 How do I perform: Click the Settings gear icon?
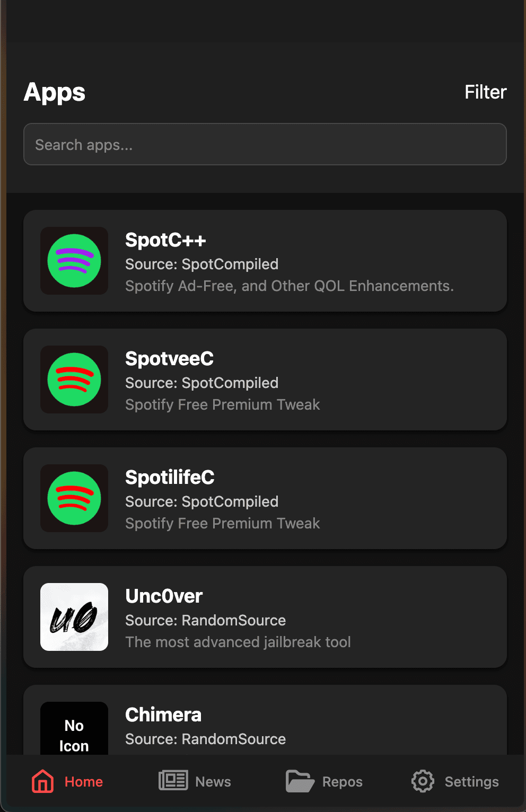point(423,781)
